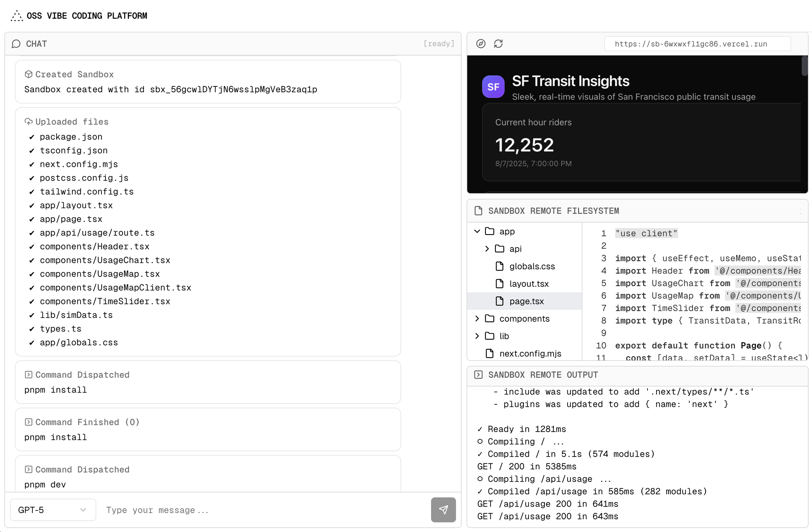Collapse the app folder

click(x=477, y=231)
